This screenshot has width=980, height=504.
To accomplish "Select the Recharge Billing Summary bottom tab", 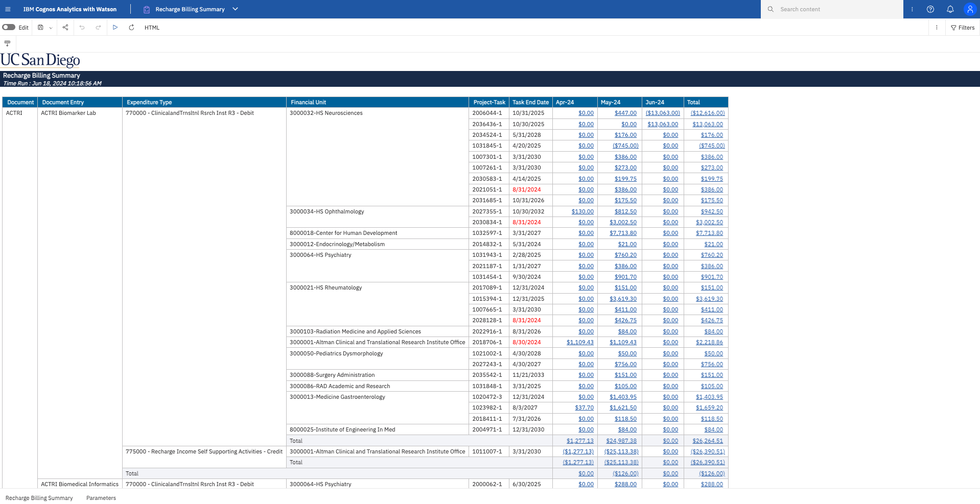I will (x=39, y=498).
